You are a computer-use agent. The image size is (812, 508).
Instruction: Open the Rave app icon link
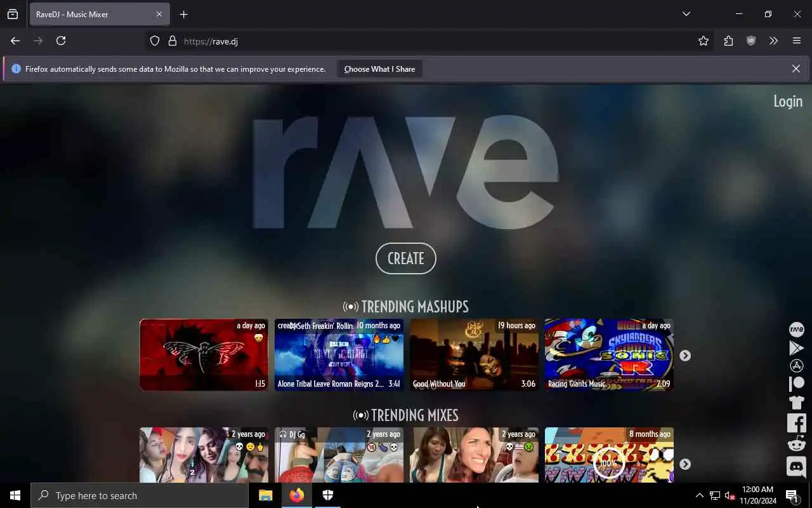[x=796, y=330]
